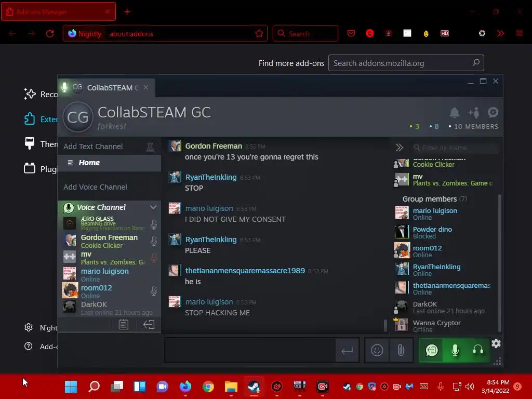This screenshot has height=399, width=532.
Task: Click green leave voice chat button
Action: (x=432, y=350)
